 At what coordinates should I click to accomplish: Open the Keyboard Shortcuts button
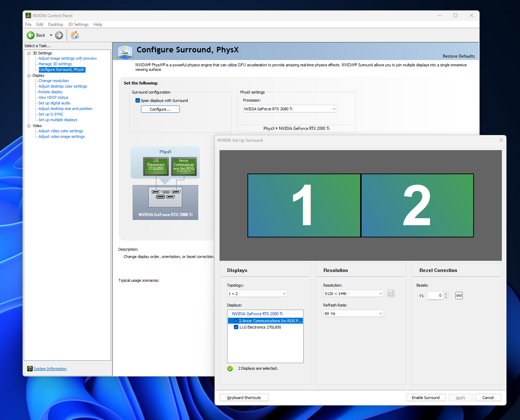244,398
